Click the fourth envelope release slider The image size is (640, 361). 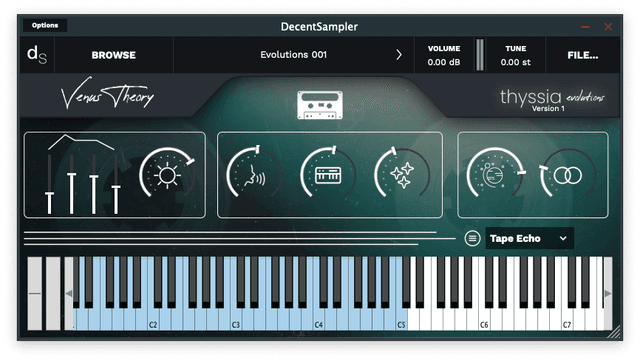click(x=116, y=184)
